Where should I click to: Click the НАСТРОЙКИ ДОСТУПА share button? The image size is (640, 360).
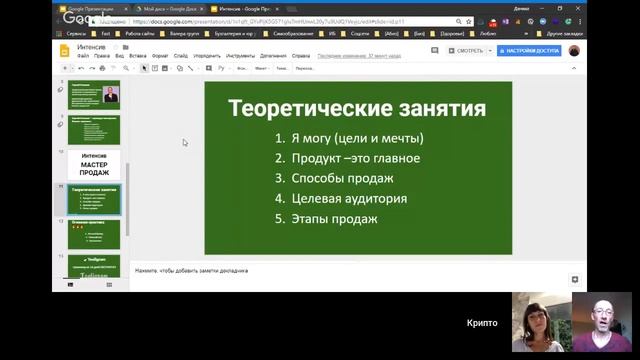(529, 51)
